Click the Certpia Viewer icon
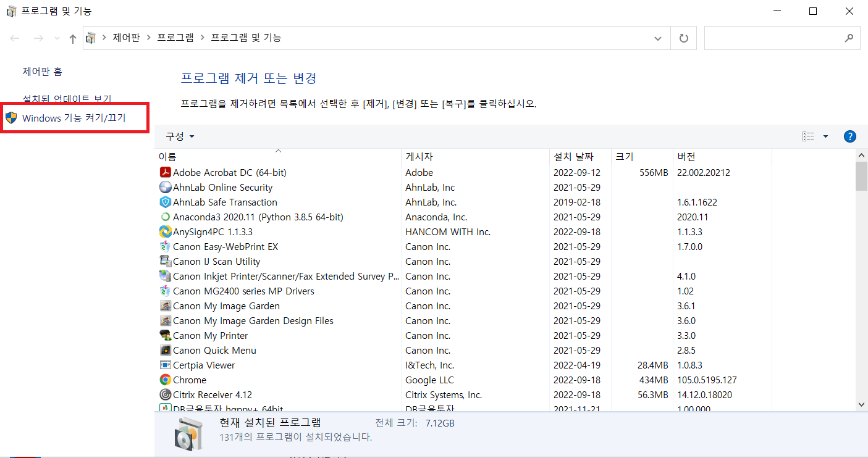The width and height of the screenshot is (868, 458). coord(165,365)
